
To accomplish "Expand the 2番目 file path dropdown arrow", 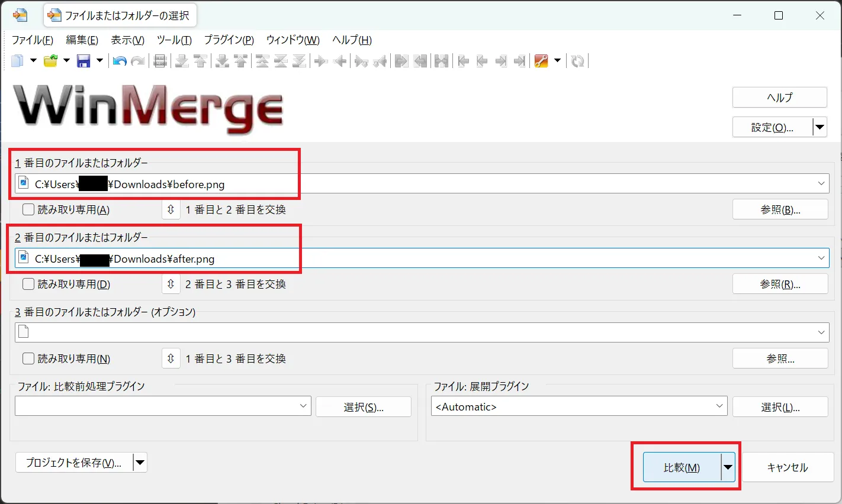I will 821,258.
